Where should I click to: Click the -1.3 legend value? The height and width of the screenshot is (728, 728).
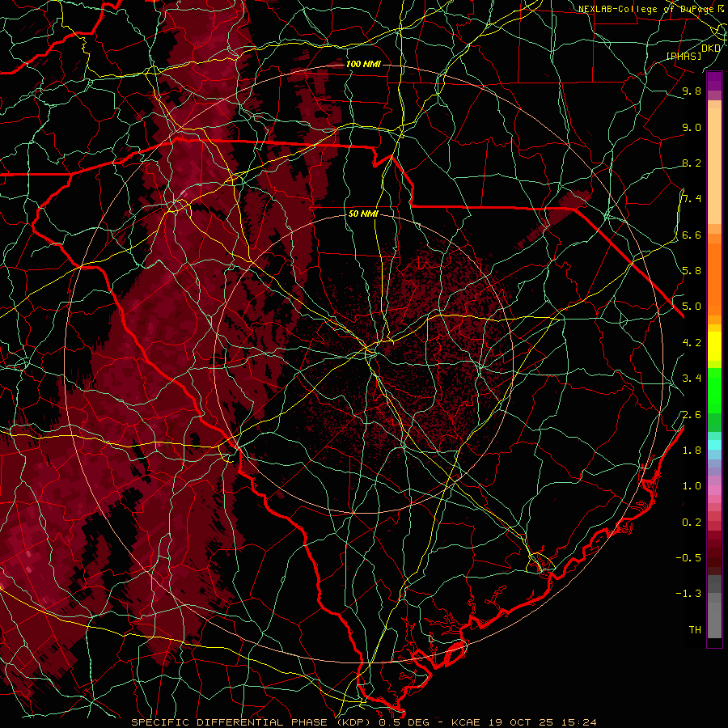coord(688,594)
